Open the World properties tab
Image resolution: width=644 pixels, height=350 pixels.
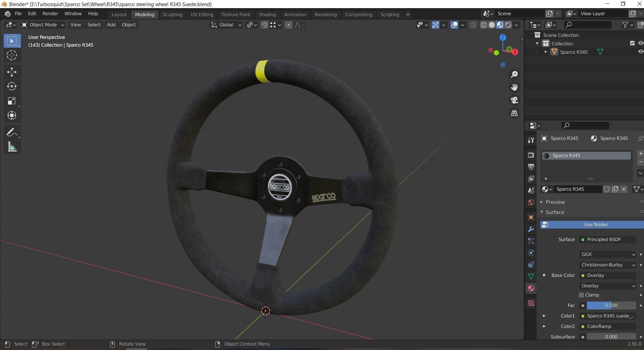(531, 202)
